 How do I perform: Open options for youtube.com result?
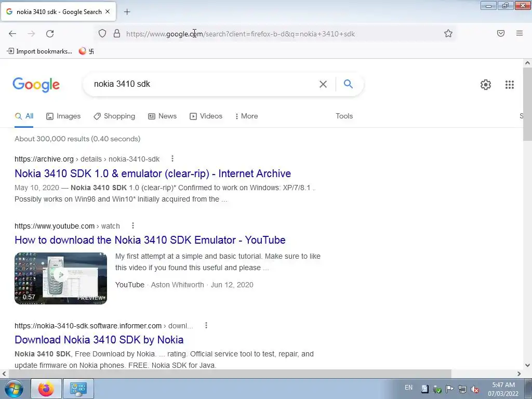click(x=133, y=225)
